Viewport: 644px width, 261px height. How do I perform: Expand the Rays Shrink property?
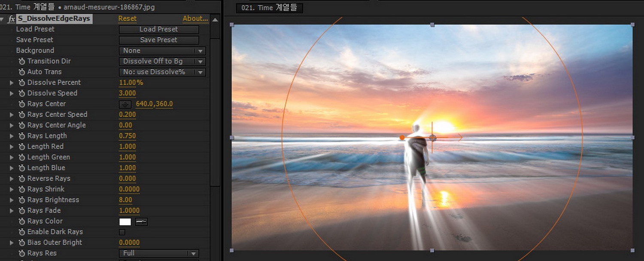coord(12,189)
